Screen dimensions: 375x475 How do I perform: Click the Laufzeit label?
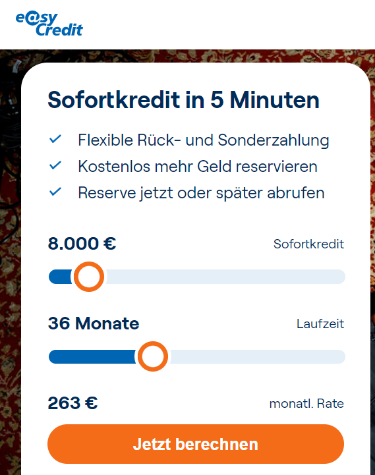(x=320, y=324)
